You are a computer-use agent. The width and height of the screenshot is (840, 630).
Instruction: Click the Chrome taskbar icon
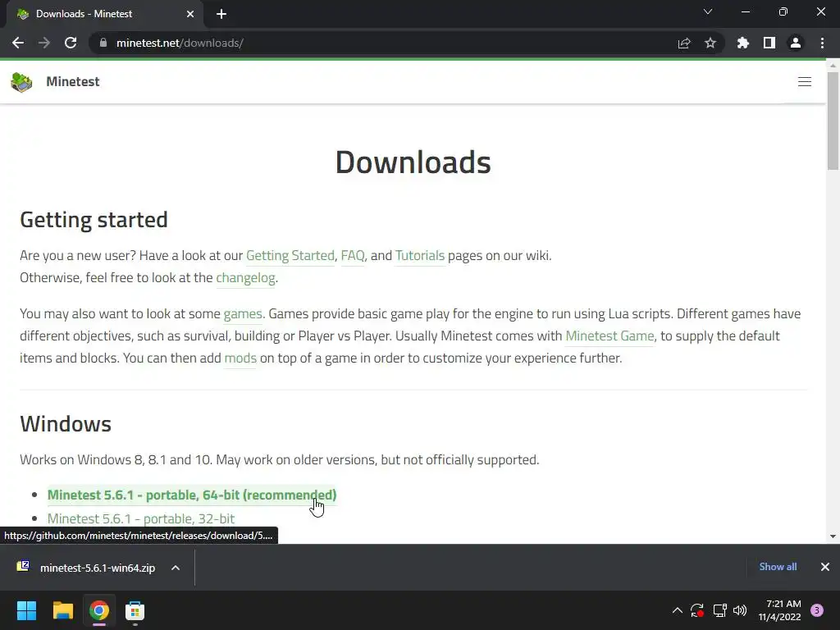(x=99, y=610)
